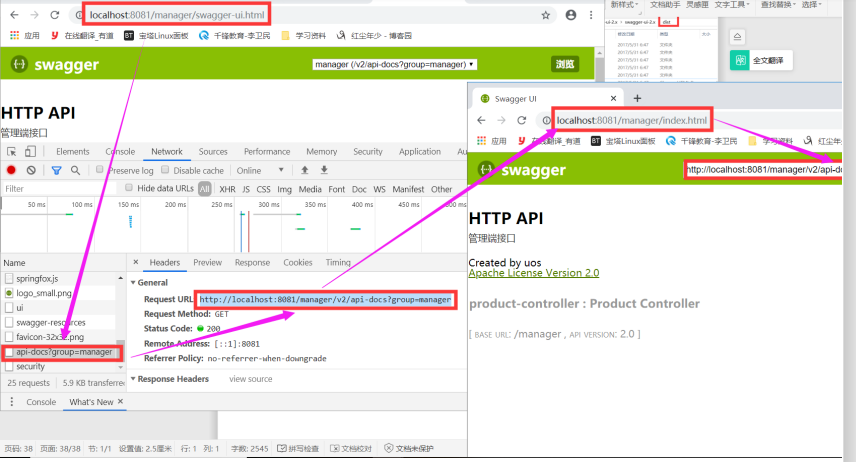Open Apache License Version 2.0 link

point(533,273)
